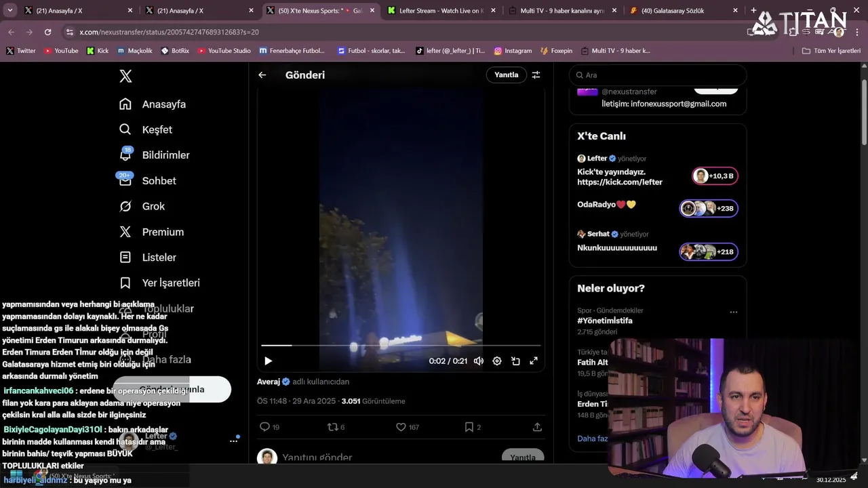
Task: Open Grok from sidebar
Action: [x=142, y=206]
